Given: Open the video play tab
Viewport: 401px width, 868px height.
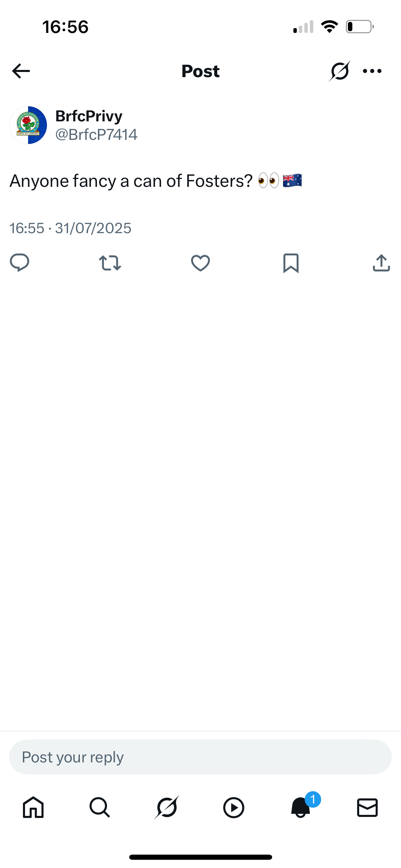Looking at the screenshot, I should pyautogui.click(x=234, y=808).
